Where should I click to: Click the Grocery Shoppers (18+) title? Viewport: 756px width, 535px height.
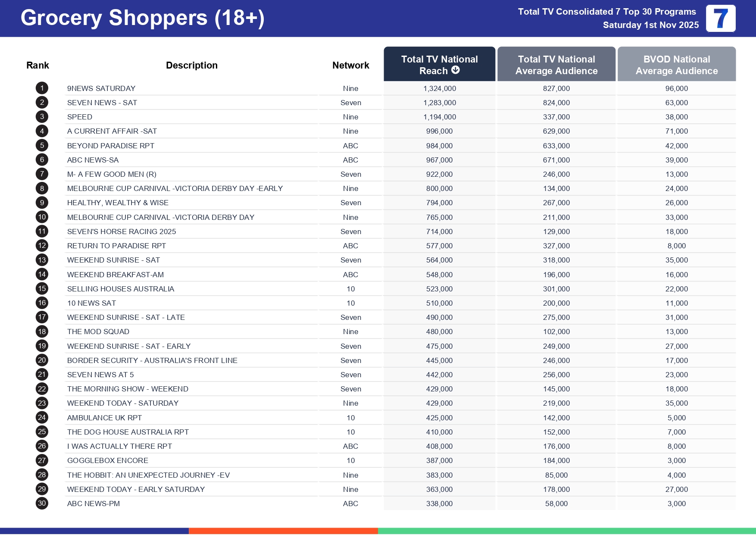(142, 18)
